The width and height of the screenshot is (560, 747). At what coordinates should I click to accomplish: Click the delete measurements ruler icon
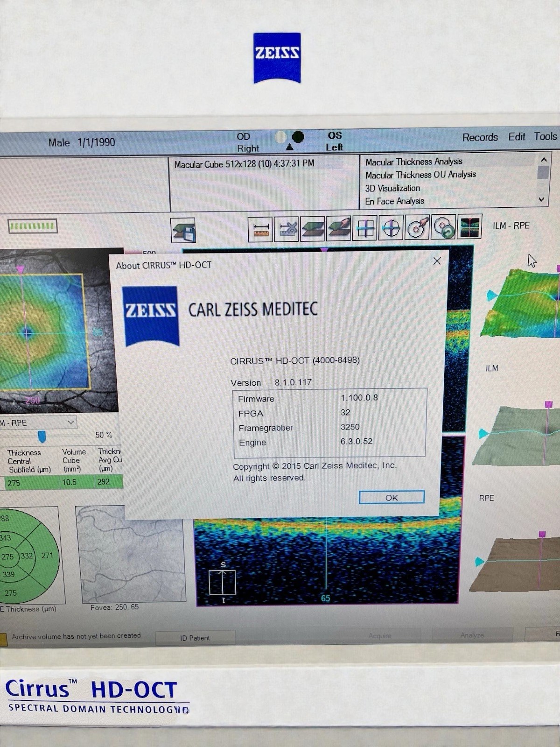click(x=287, y=229)
